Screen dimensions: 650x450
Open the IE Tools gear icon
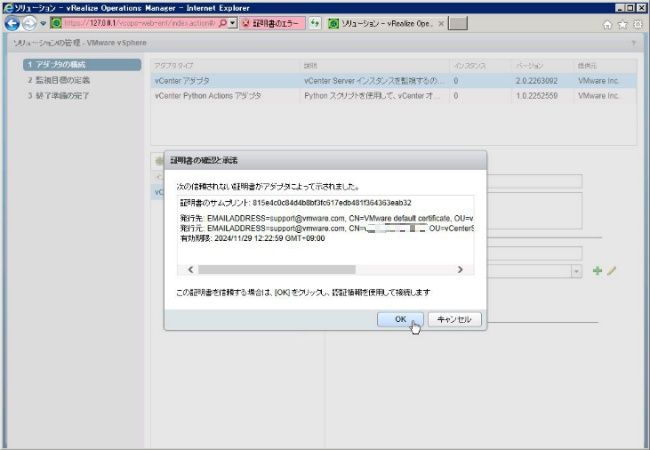click(638, 25)
